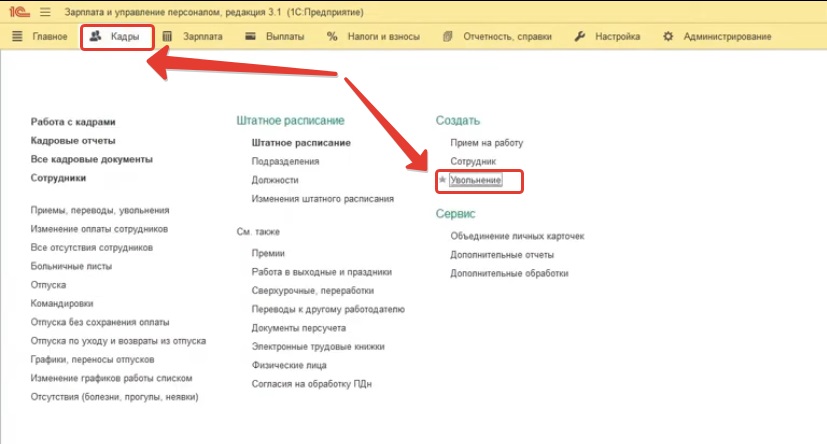Open Прием на работу under Создать
The image size is (827, 444).
point(486,143)
